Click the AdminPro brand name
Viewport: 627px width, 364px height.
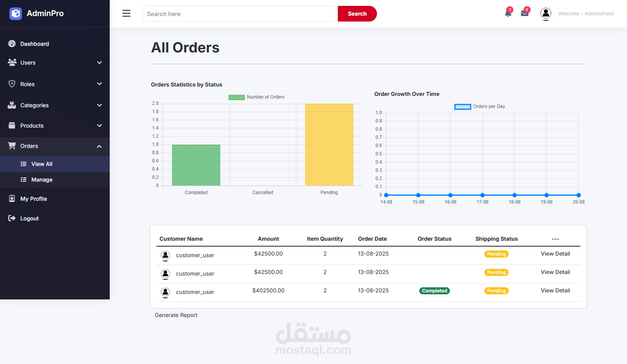(x=45, y=13)
